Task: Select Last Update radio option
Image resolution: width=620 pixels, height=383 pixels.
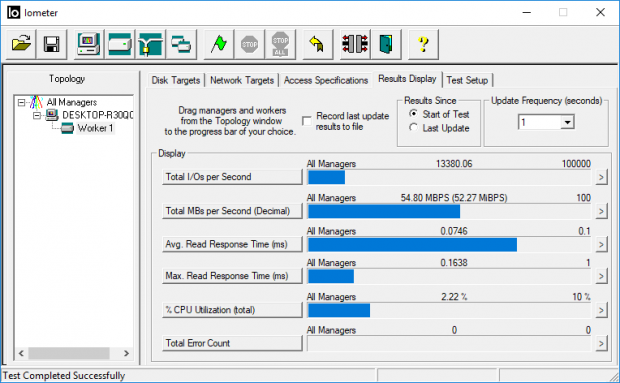Action: pos(414,127)
